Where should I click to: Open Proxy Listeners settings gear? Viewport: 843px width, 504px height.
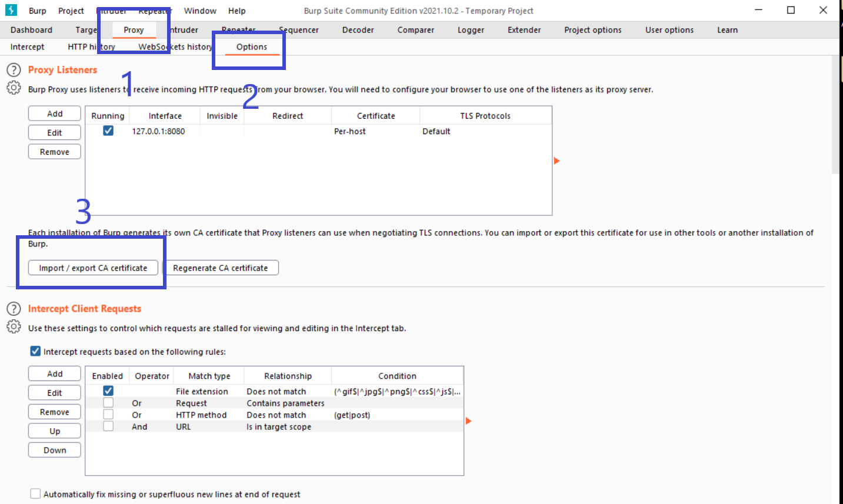point(14,88)
